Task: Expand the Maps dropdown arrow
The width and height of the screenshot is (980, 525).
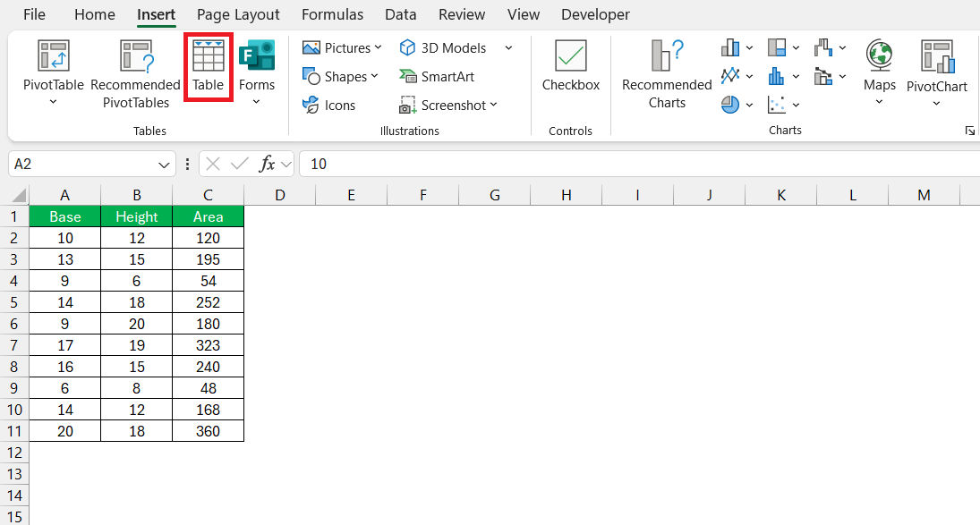Action: click(880, 102)
